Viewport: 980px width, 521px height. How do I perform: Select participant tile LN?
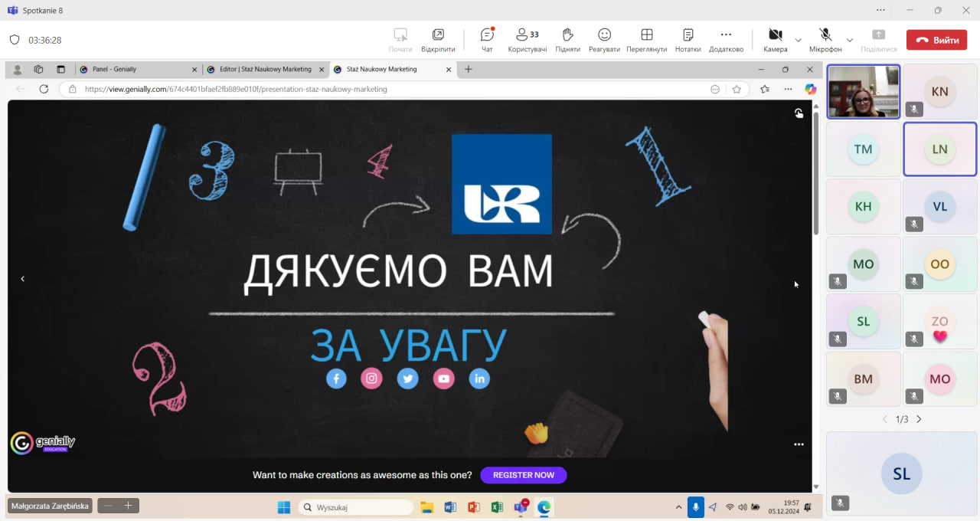pyautogui.click(x=939, y=149)
